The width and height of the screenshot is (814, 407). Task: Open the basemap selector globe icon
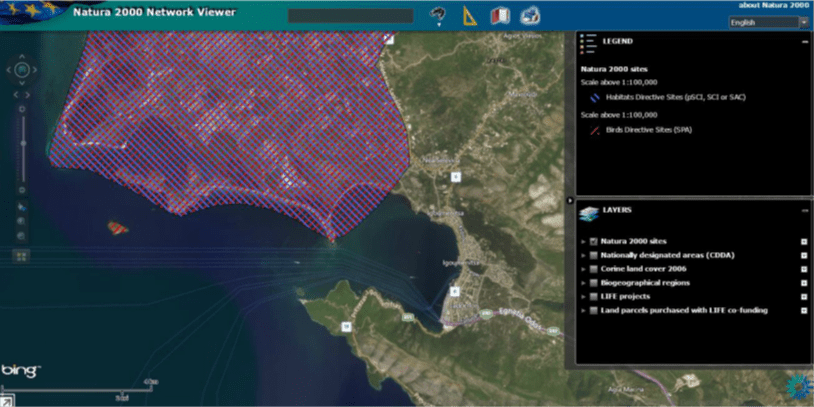[x=436, y=15]
